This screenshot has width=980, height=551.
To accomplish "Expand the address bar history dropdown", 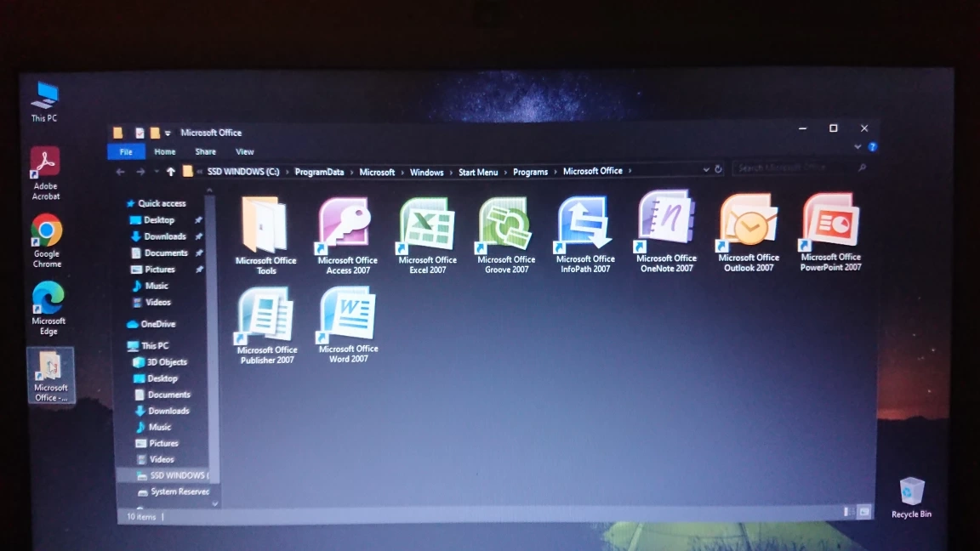I will pyautogui.click(x=706, y=170).
